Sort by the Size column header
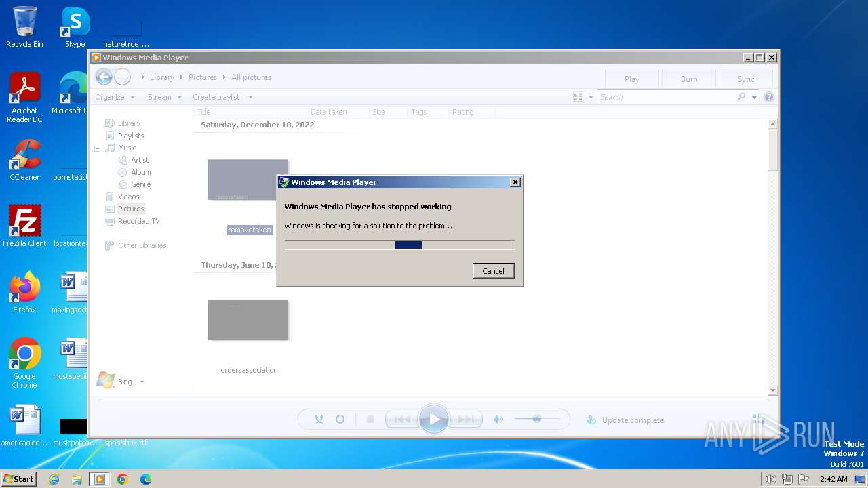Screen dimensions: 868x488 (389, 112)
